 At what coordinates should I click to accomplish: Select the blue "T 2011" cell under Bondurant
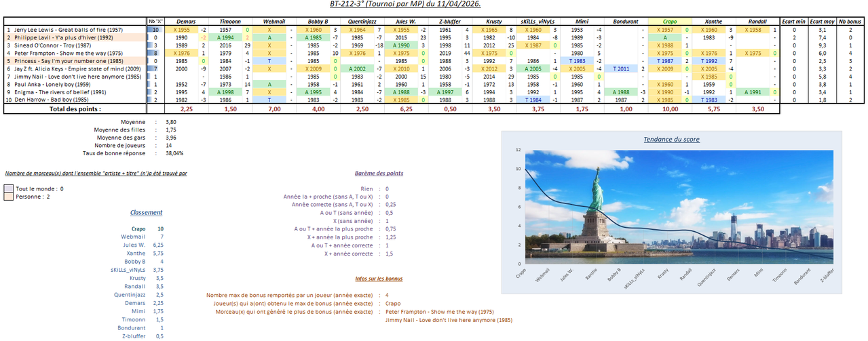coord(621,68)
